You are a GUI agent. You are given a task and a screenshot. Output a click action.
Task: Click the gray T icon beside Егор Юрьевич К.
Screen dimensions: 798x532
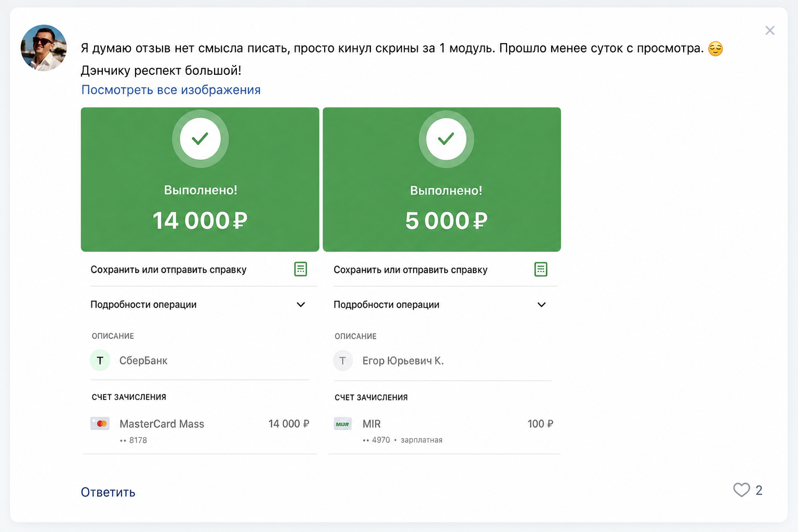[343, 361]
